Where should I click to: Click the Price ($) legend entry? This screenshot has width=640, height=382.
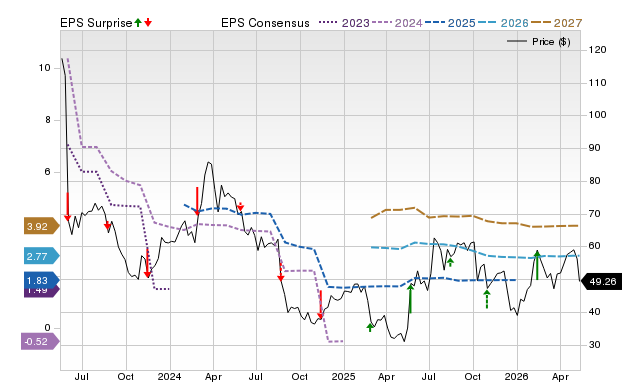[x=539, y=42]
